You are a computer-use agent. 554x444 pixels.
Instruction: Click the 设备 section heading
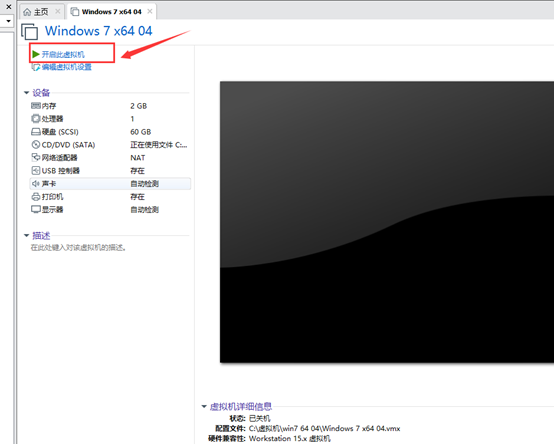[x=41, y=93]
